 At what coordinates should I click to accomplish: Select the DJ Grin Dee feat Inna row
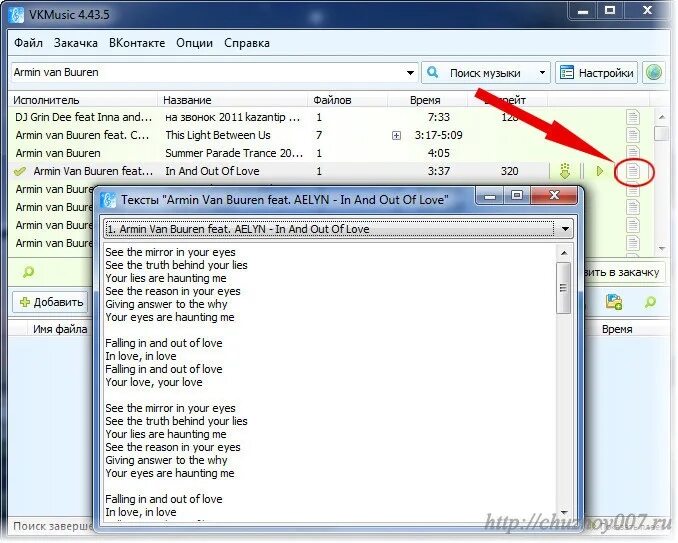(x=83, y=117)
